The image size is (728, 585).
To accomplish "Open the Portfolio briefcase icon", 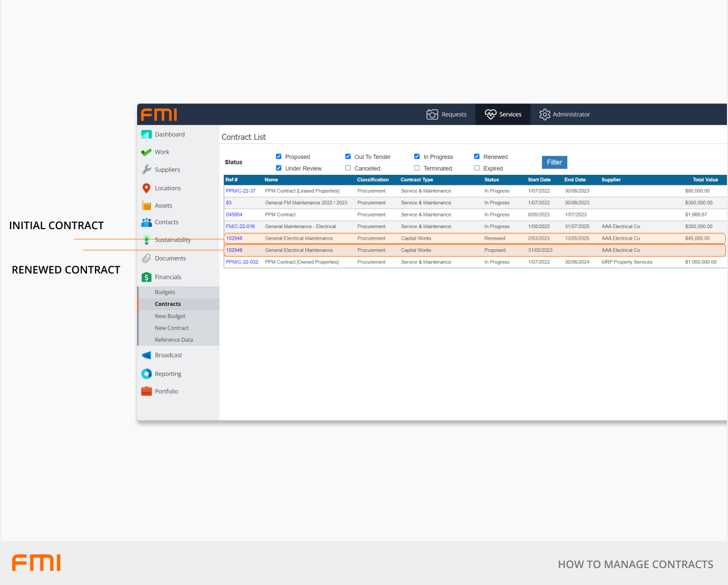I will [x=147, y=391].
